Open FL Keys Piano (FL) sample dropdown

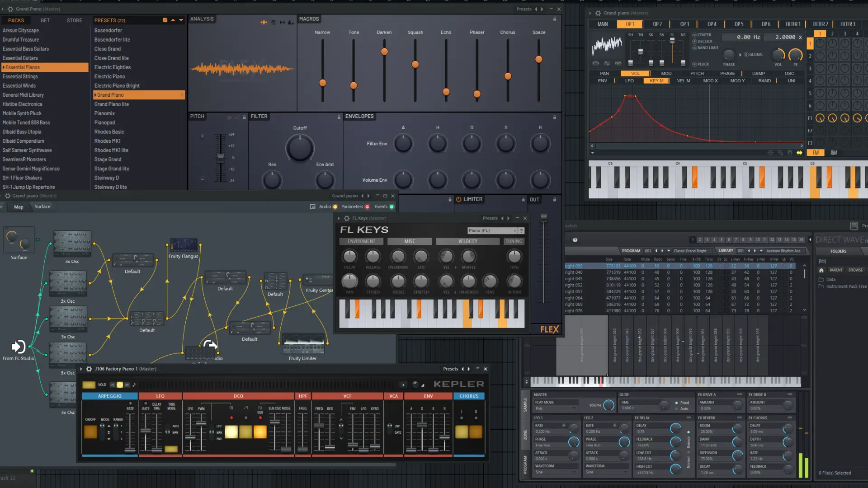click(x=492, y=230)
